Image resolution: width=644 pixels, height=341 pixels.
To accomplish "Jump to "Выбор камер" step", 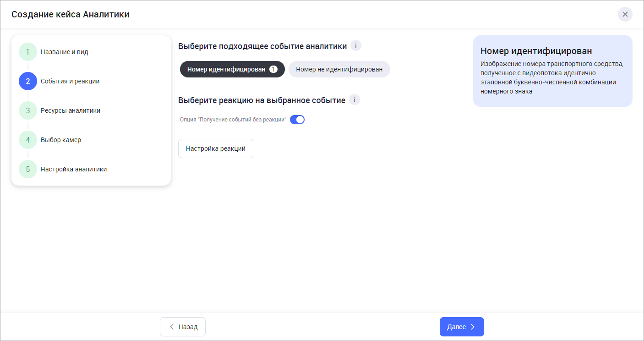I will (61, 140).
